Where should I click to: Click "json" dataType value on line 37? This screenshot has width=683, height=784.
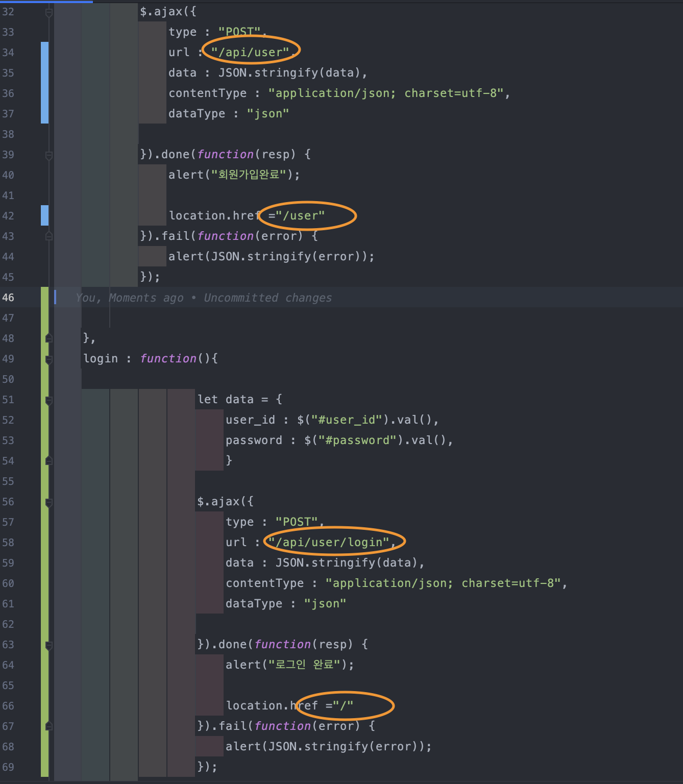click(x=268, y=114)
